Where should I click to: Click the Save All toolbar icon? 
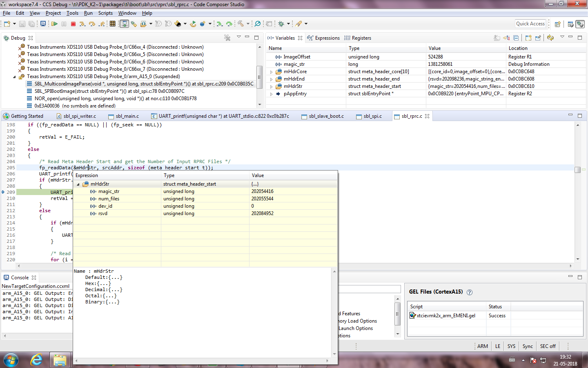tap(32, 24)
